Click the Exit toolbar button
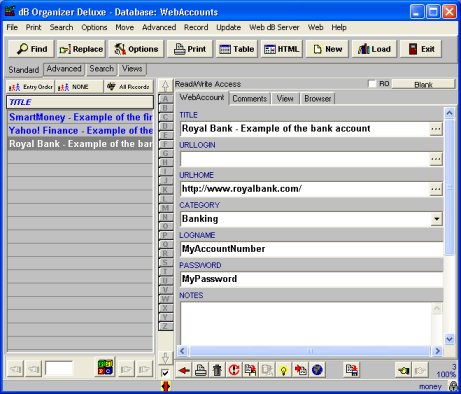Image resolution: width=461 pixels, height=394 pixels. (x=421, y=49)
